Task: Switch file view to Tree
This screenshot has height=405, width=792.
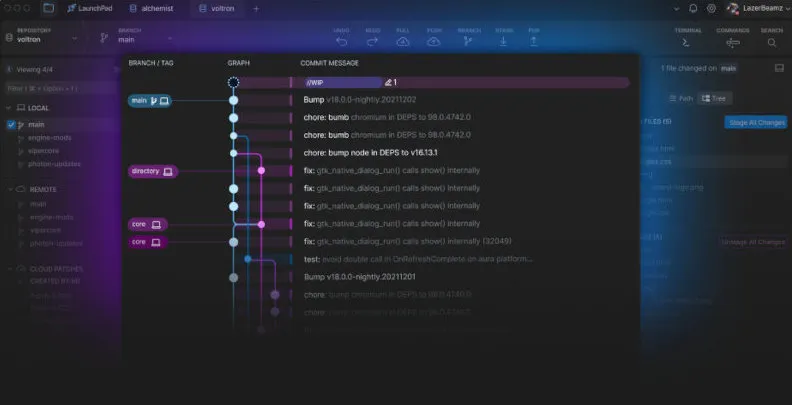Action: (714, 98)
